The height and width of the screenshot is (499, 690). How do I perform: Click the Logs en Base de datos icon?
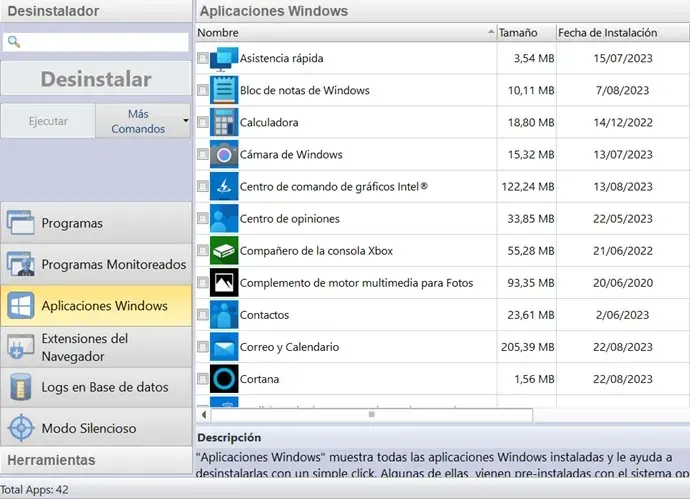20,387
